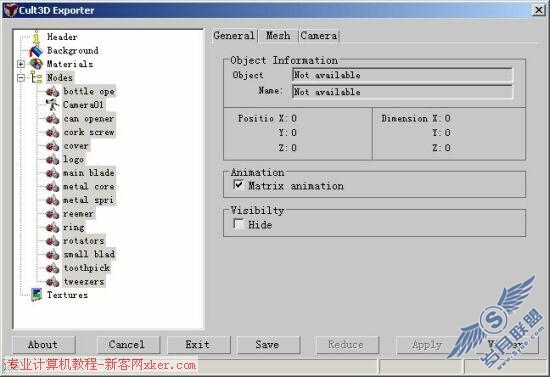This screenshot has width=550, height=377.
Task: Click the ring node icon
Action: tap(52, 228)
